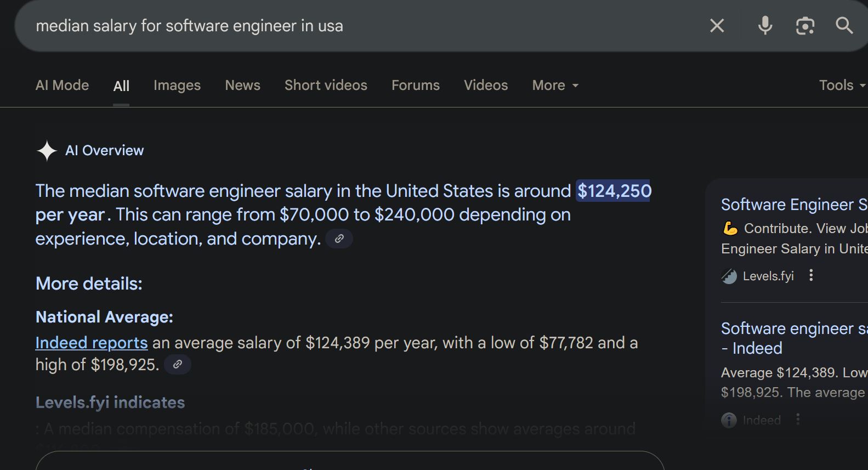
Task: Open three-dot menu next to Indeed source
Action: point(798,420)
